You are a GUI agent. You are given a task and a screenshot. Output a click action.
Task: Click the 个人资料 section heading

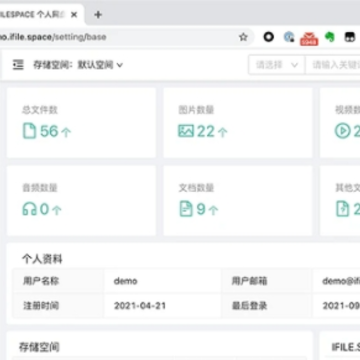coord(42,259)
